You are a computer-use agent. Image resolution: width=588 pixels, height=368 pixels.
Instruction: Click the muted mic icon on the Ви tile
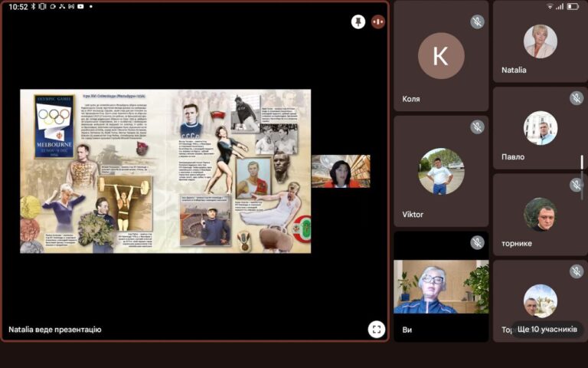pos(477,242)
